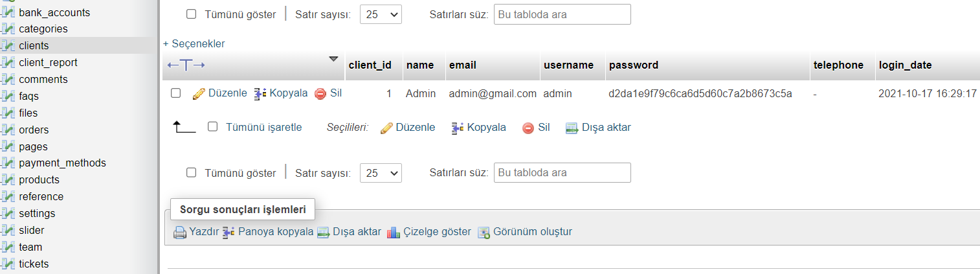Toggle the top Tümünü göster checkbox
The height and width of the screenshot is (274, 980).
coord(191,14)
